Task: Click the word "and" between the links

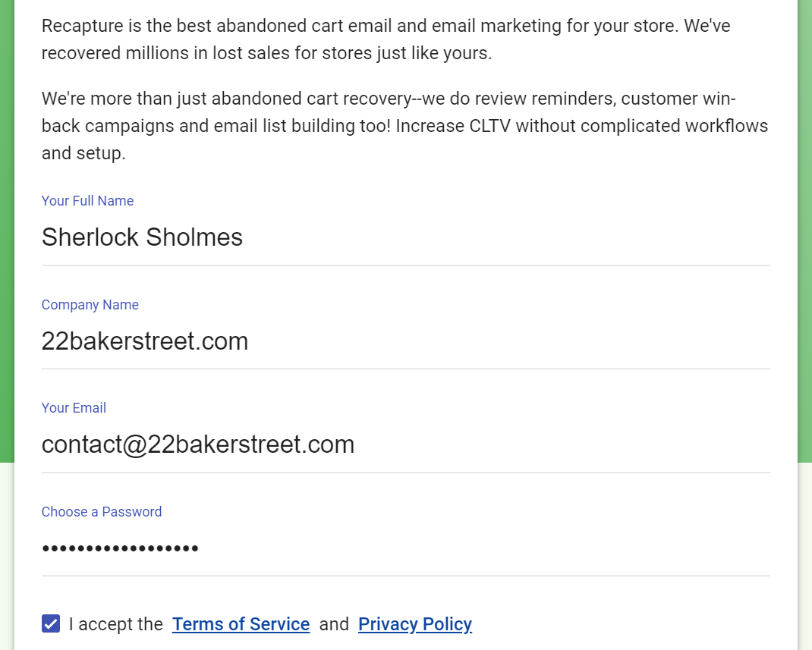Action: [x=334, y=624]
